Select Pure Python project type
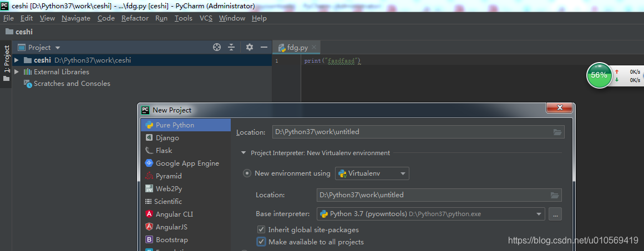644x251 pixels. pos(186,125)
